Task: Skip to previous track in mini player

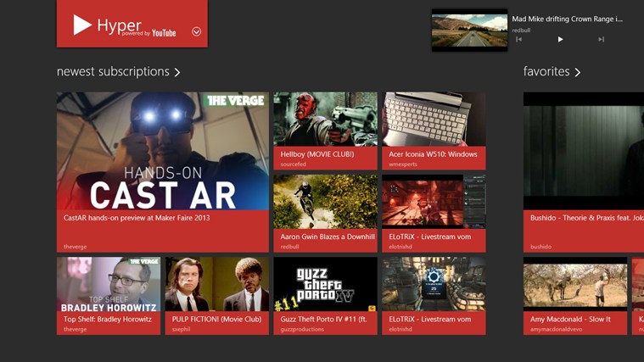Action: point(518,39)
